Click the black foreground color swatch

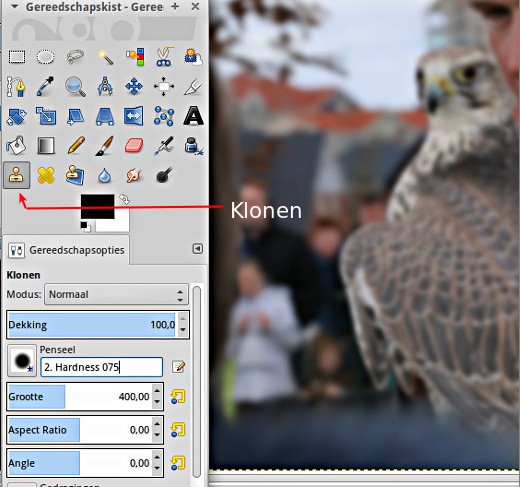click(x=97, y=207)
